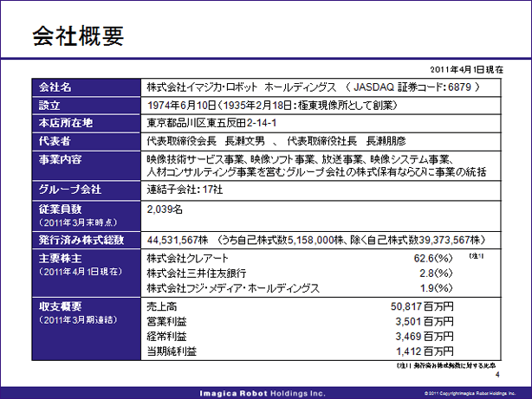Click the グループ会社 row header
Screen dimensions: 532x399
(70, 190)
